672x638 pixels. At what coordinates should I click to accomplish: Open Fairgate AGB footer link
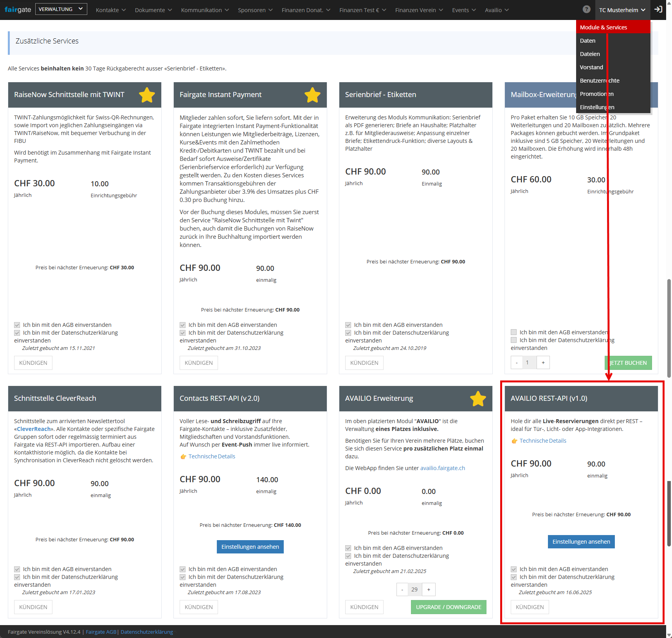(101, 632)
